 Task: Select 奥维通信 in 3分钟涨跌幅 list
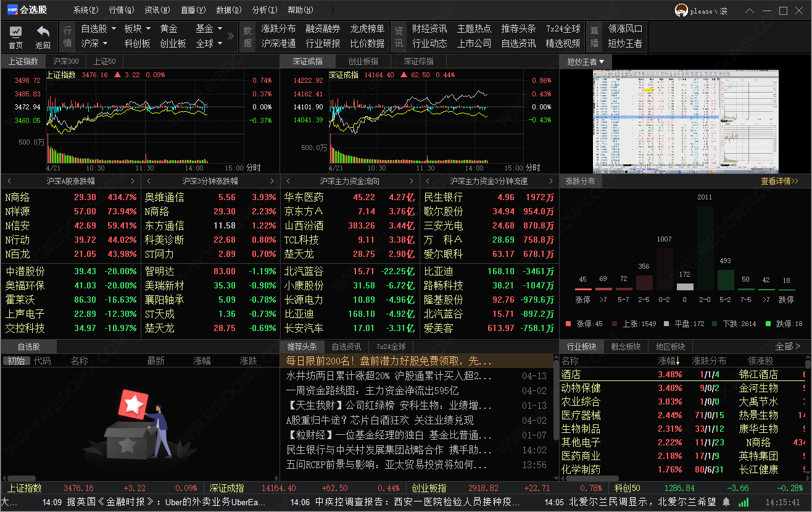click(210, 197)
